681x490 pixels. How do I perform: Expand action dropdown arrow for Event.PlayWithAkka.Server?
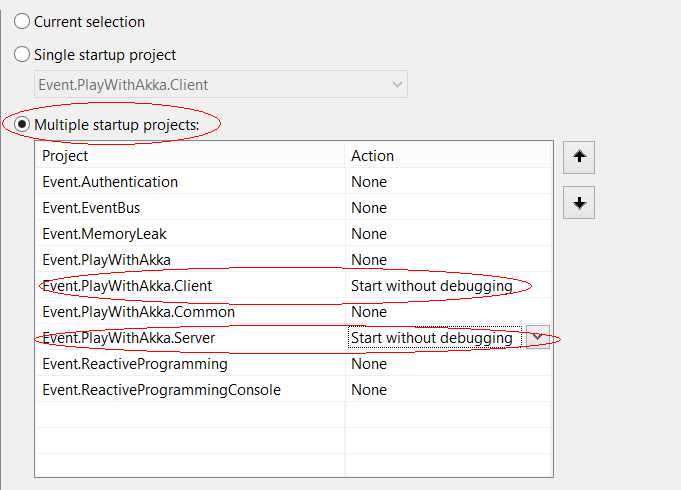tap(538, 337)
